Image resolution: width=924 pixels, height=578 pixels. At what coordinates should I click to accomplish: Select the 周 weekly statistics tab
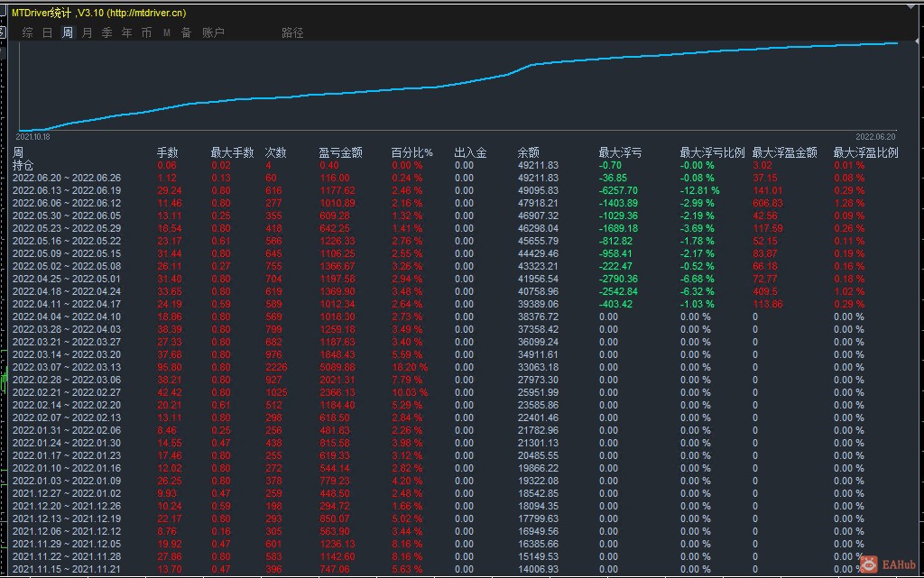click(68, 33)
